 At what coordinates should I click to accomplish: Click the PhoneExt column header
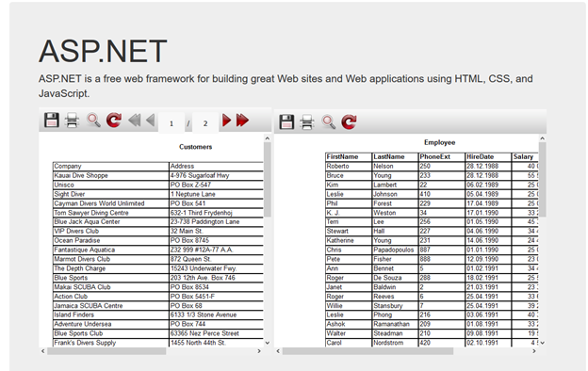(441, 156)
